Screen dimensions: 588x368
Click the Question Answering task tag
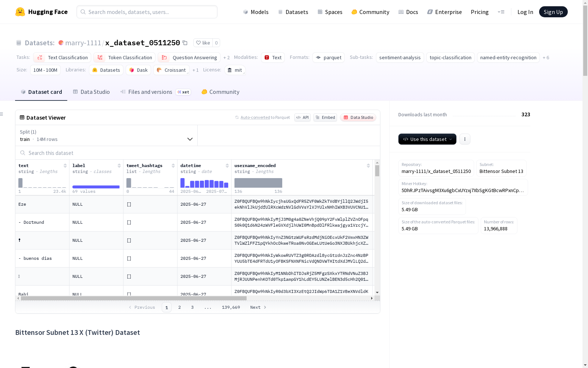tap(189, 57)
